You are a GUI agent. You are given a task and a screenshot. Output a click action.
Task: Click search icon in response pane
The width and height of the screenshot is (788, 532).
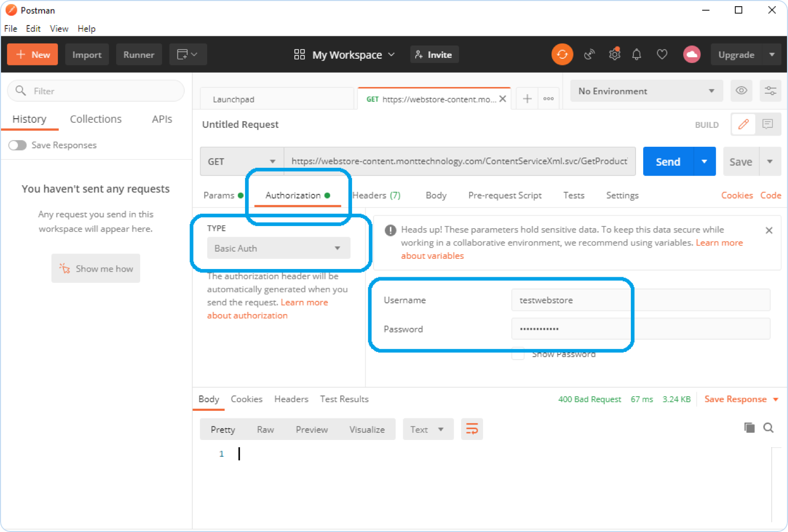(768, 428)
